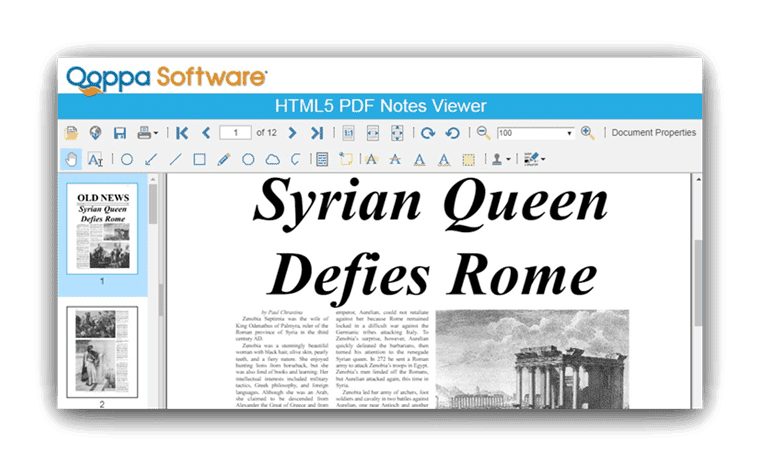
Task: Choose the Polyline annotation tool
Action: coord(296,159)
